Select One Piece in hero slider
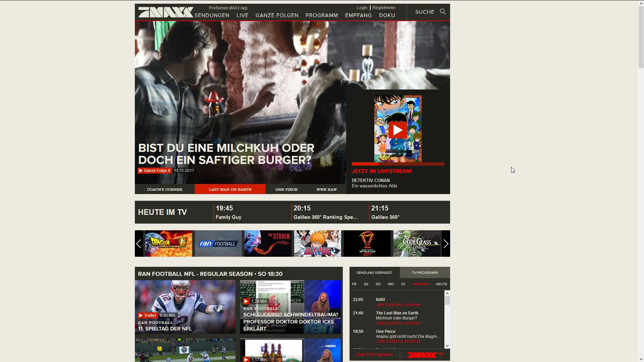Image resolution: width=644 pixels, height=362 pixels. (x=286, y=189)
